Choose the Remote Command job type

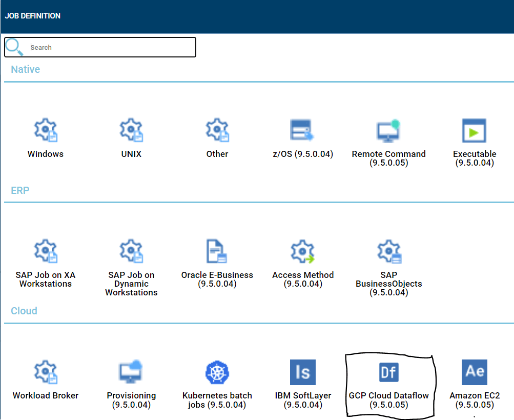pyautogui.click(x=388, y=130)
